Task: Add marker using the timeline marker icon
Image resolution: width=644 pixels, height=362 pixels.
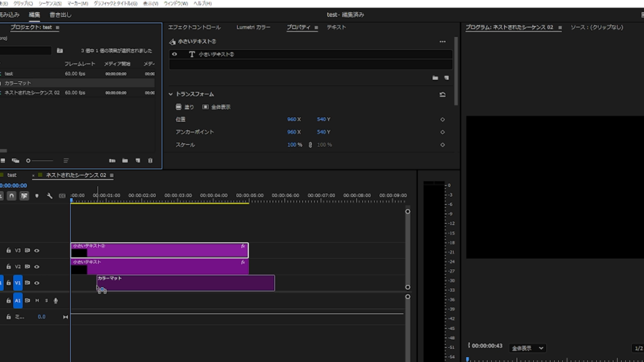Action: tap(37, 196)
